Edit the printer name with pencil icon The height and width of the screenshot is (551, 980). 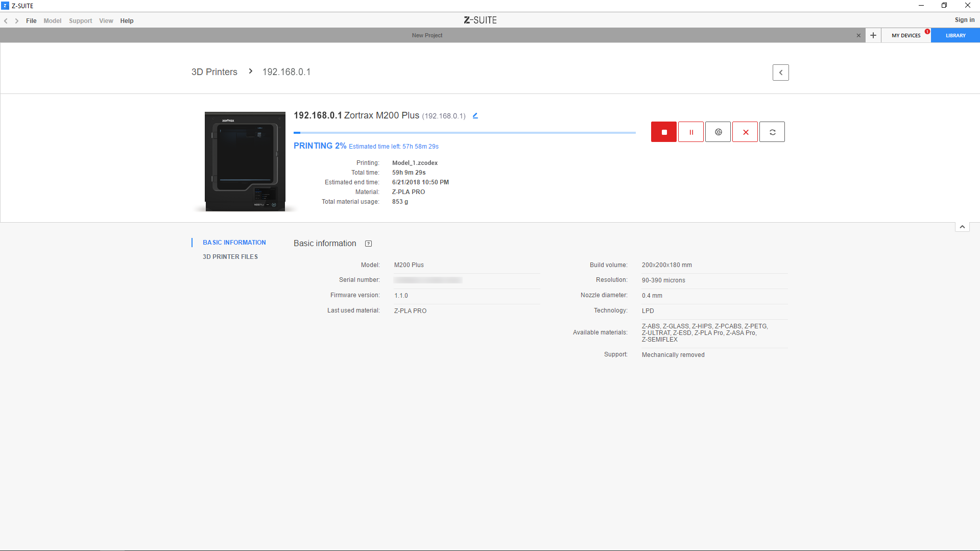tap(475, 116)
